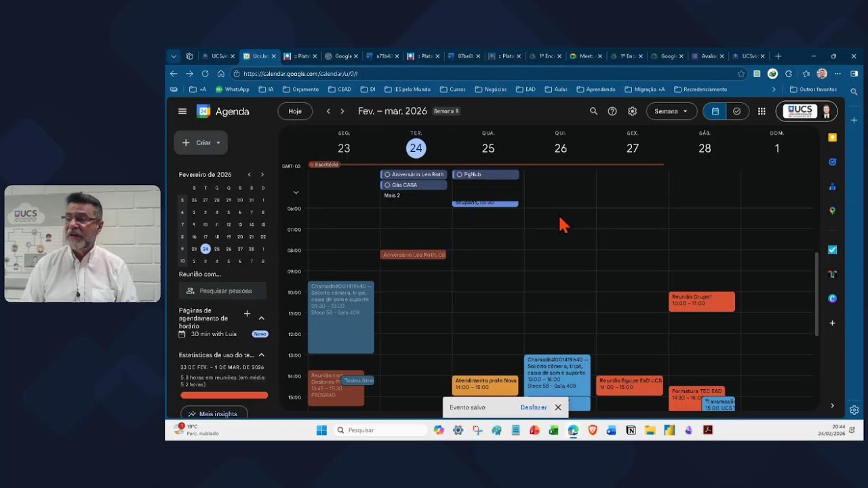
Task: Open Windows Start menu
Action: pyautogui.click(x=321, y=430)
